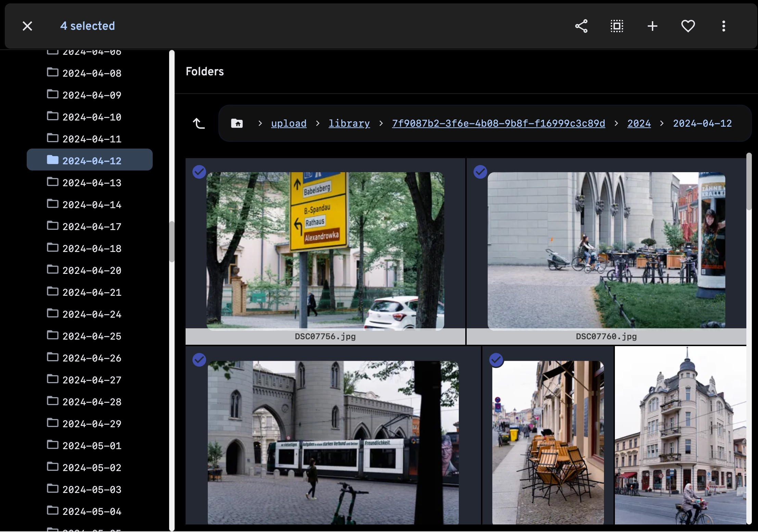Open DSC07756.jpg street sign thumbnail

pos(325,251)
